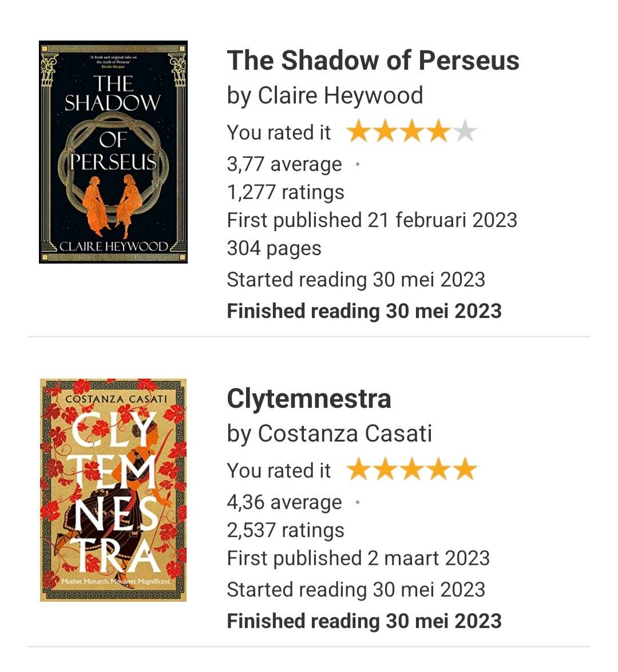Select third star of Clytemnestra rating
618x672 pixels.
(x=412, y=470)
